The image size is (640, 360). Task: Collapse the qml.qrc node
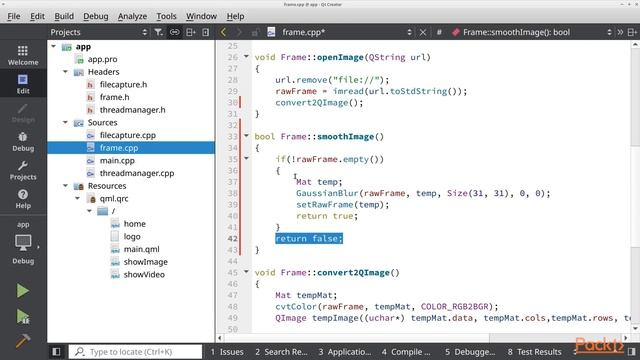(x=78, y=198)
